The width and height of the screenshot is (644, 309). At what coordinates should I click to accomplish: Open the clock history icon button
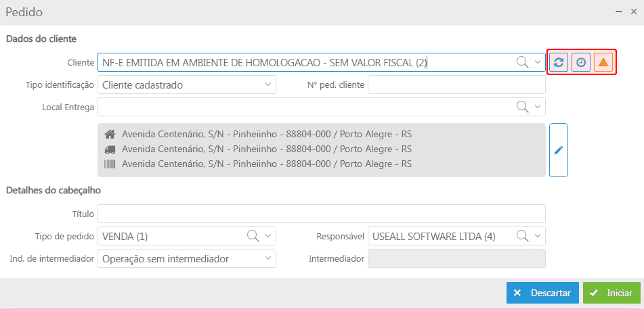(x=581, y=62)
